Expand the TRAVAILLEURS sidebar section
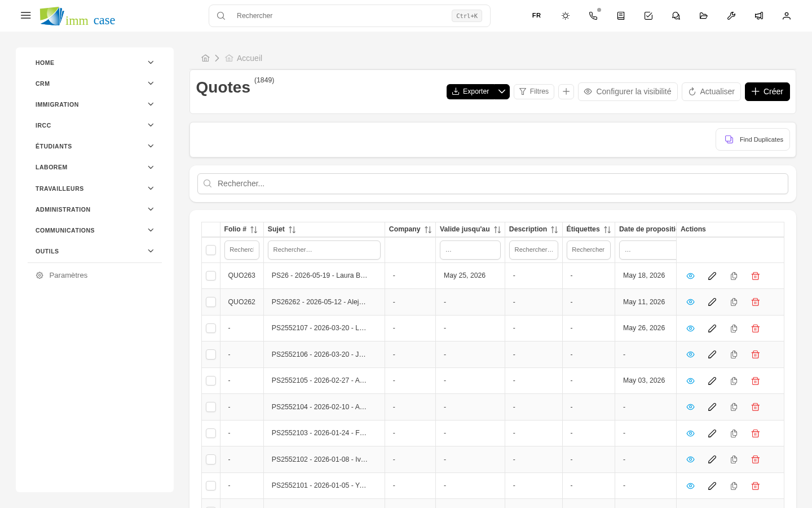This screenshot has width=812, height=508. coord(95,189)
